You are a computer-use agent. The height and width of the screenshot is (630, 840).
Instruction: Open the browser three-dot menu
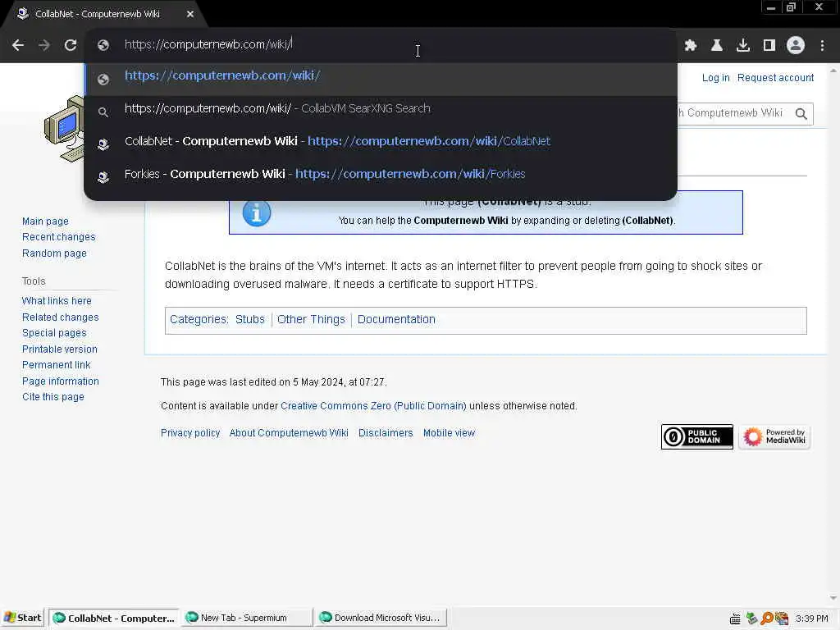822,45
